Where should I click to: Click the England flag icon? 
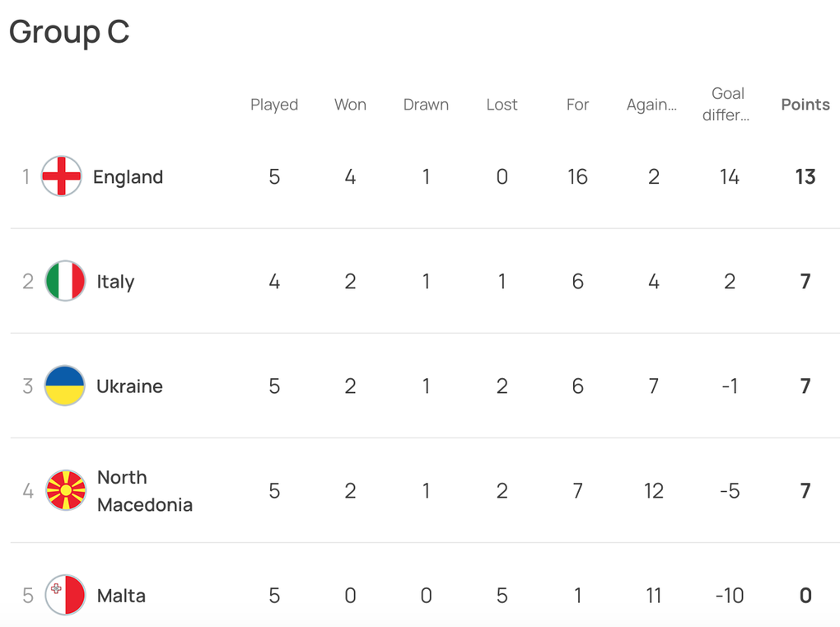pos(62,176)
